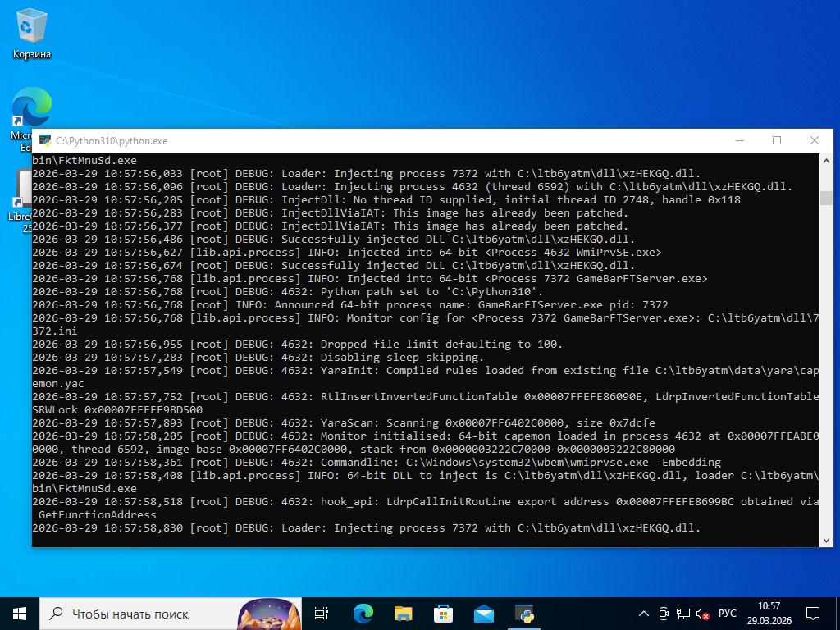Image resolution: width=840 pixels, height=630 pixels.
Task: Toggle the muted volume icon in the tray
Action: coord(702,614)
